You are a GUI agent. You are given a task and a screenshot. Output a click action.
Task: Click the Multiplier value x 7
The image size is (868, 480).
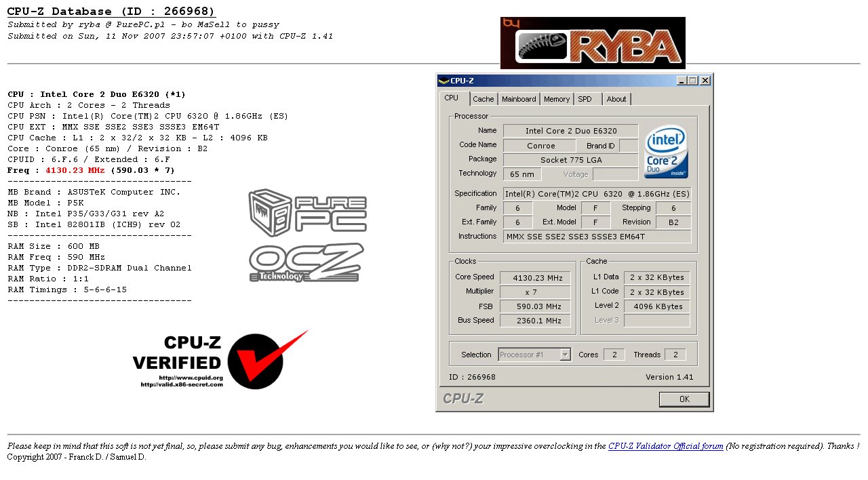(x=535, y=292)
